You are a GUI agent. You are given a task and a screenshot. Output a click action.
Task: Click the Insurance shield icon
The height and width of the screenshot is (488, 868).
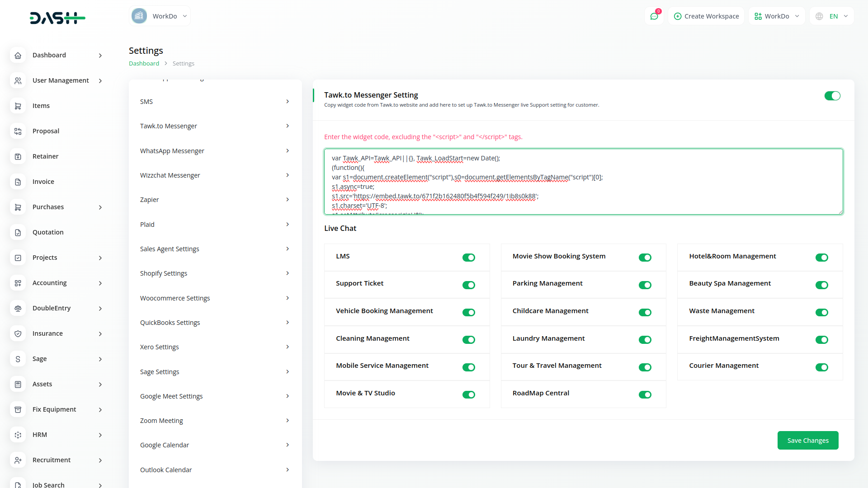(18, 333)
